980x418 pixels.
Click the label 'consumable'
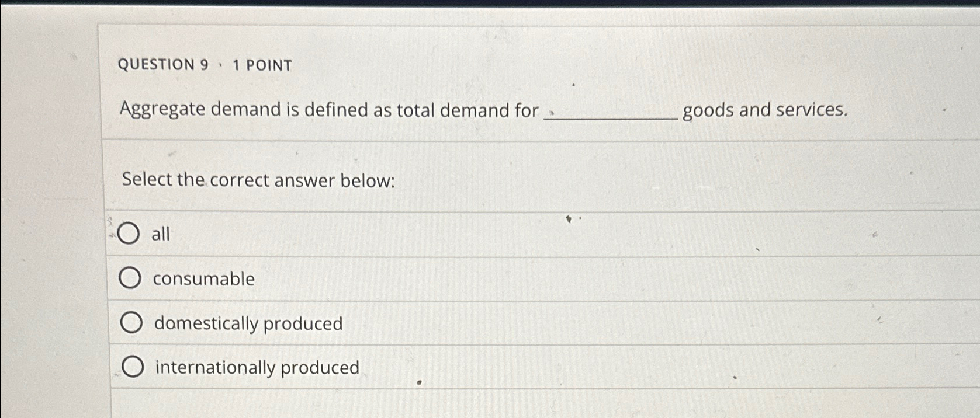(x=203, y=279)
